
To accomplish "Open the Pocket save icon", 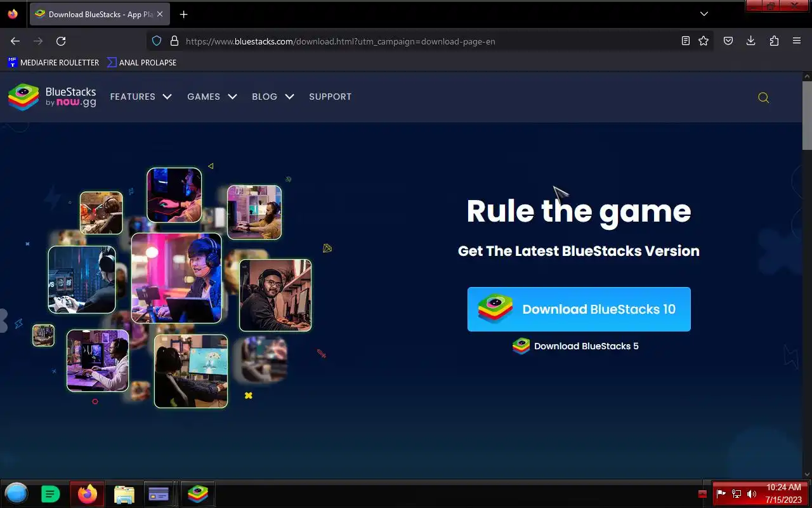I will coord(728,41).
